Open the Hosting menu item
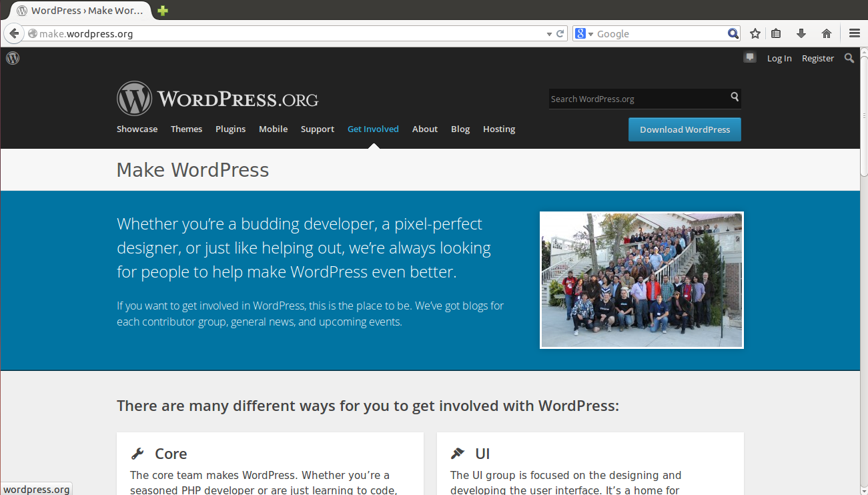Viewport: 868px width, 495px height. click(499, 129)
